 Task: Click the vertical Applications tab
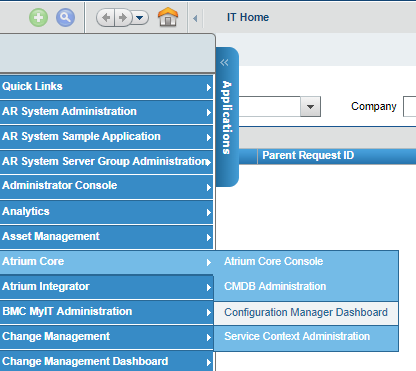coord(227,117)
